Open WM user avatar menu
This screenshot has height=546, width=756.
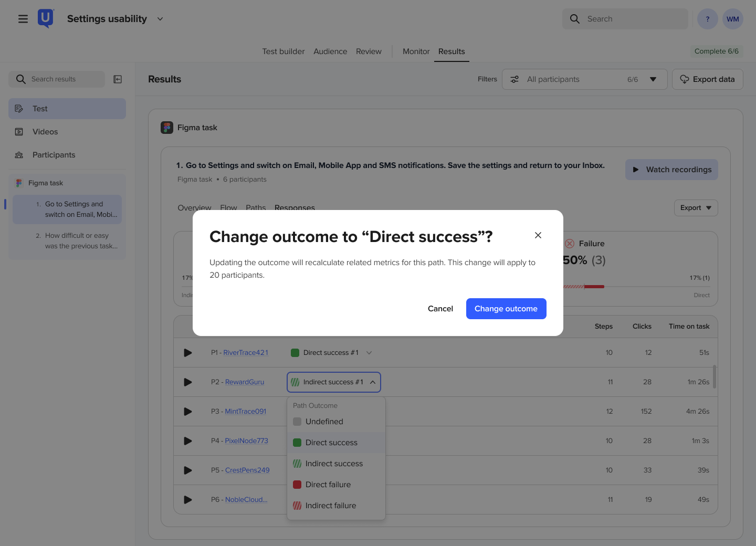[733, 19]
